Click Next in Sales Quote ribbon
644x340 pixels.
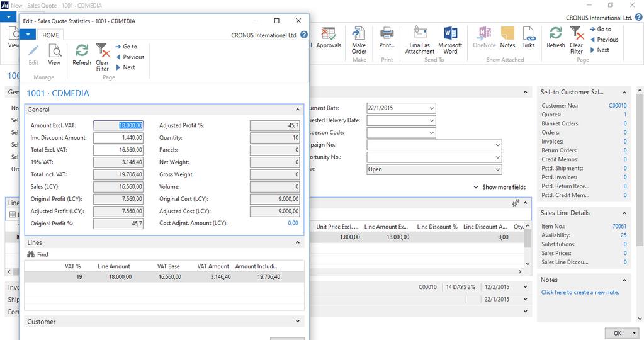click(x=600, y=50)
